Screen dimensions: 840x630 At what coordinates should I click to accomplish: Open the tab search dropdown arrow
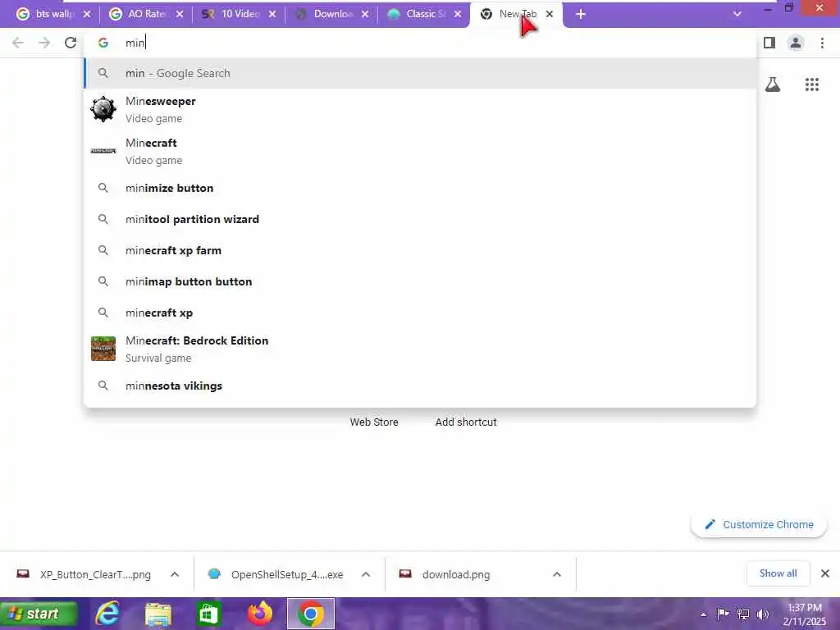coord(737,14)
